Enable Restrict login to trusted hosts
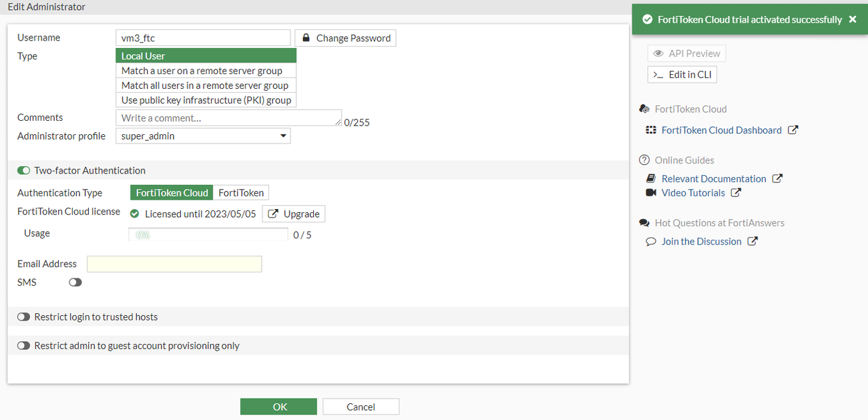868x420 pixels. (23, 317)
